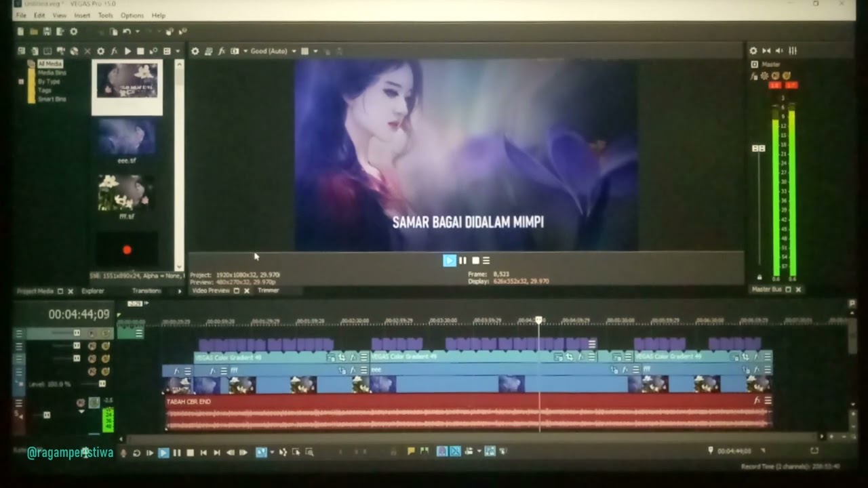The width and height of the screenshot is (868, 488).
Task: Open the File menu
Action: (x=20, y=15)
